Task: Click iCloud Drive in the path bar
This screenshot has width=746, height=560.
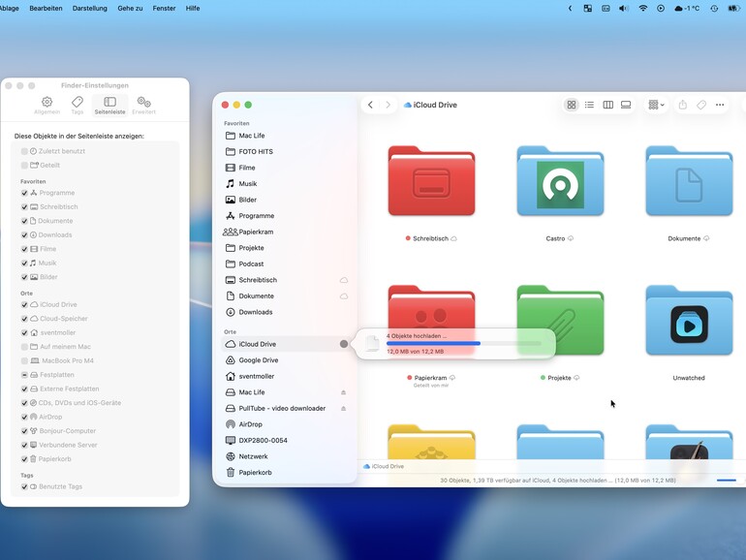Action: [384, 466]
